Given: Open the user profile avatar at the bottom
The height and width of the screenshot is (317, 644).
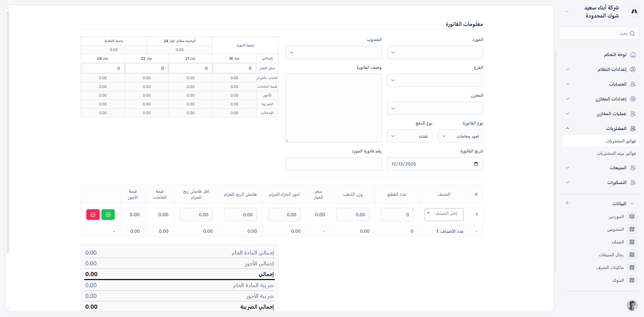Looking at the screenshot, I should [x=632, y=306].
